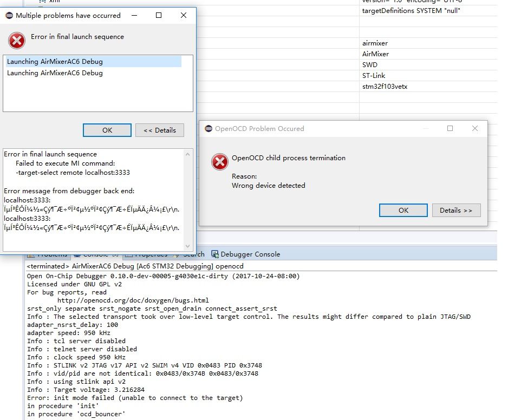Click 'Error message from debugger back end:' line

(69, 191)
